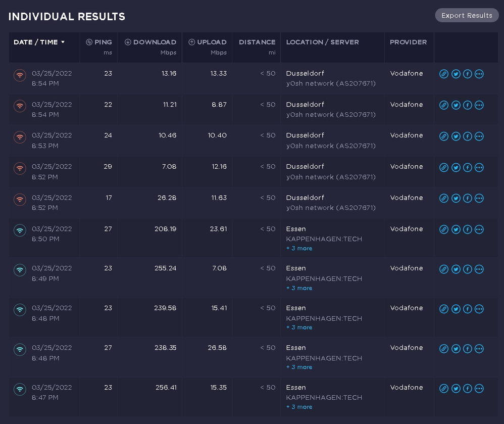Viewport: 504px width, 424px height.
Task: Expand the first '+ 3 more' server list
Action: [x=299, y=248]
